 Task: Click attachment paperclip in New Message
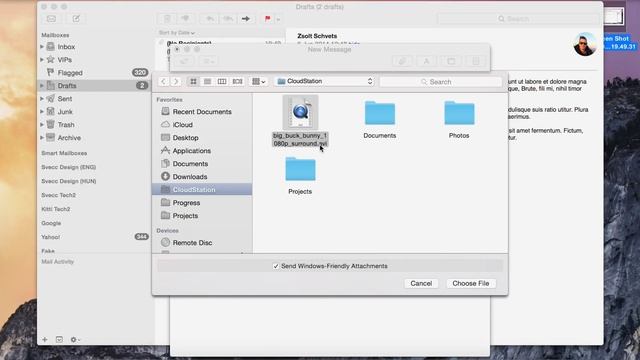pyautogui.click(x=402, y=61)
